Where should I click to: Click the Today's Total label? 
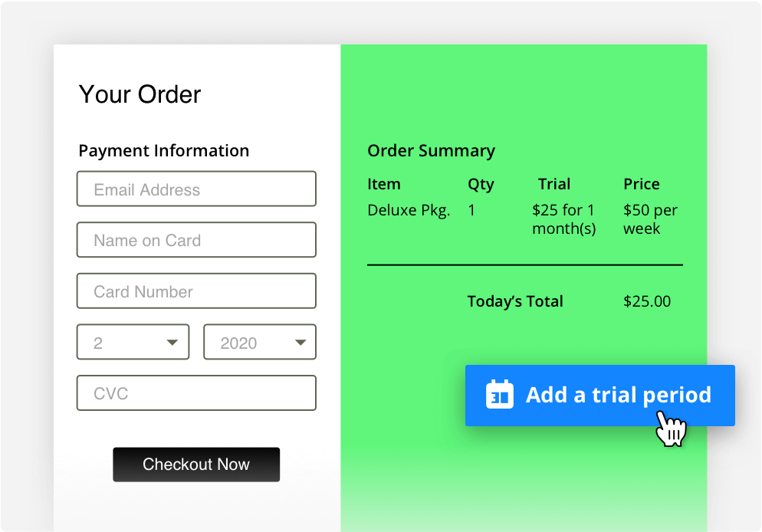tap(515, 301)
